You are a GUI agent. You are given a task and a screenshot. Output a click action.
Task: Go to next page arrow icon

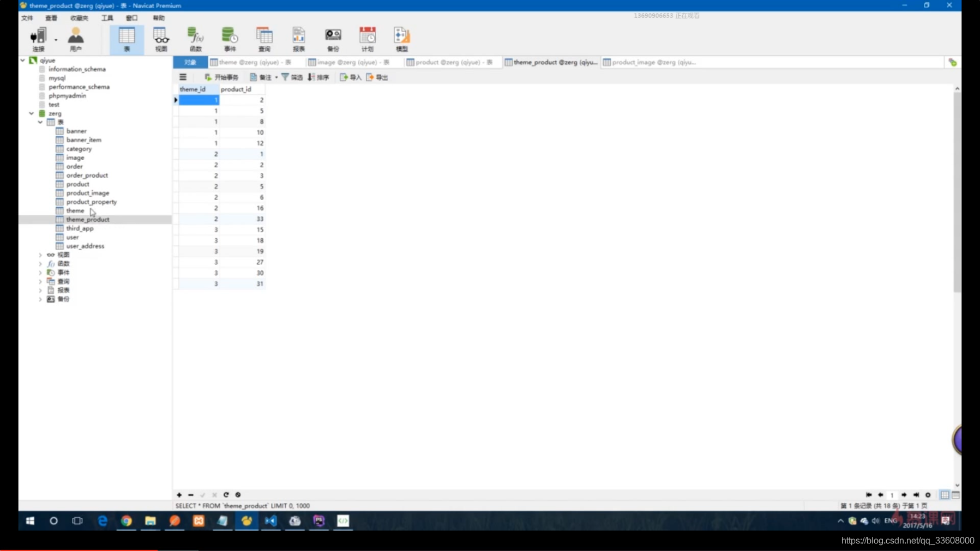pyautogui.click(x=904, y=495)
